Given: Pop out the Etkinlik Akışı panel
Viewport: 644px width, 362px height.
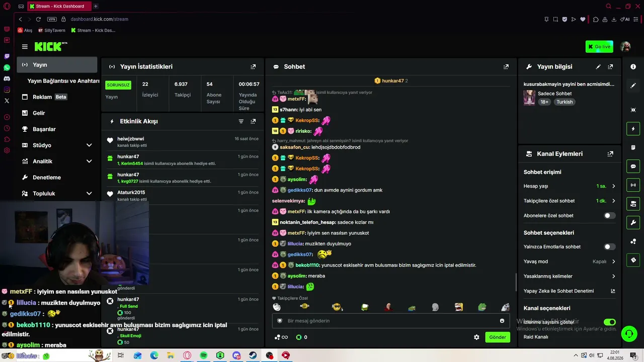Looking at the screenshot, I should click(253, 121).
